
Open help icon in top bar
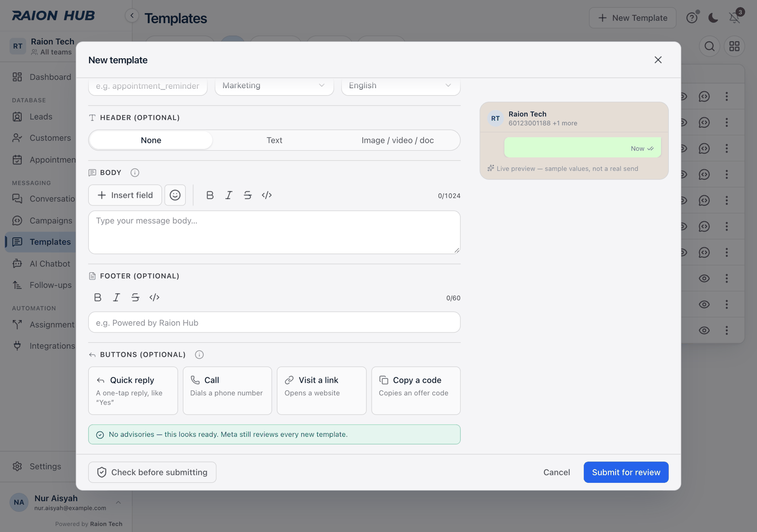point(692,18)
